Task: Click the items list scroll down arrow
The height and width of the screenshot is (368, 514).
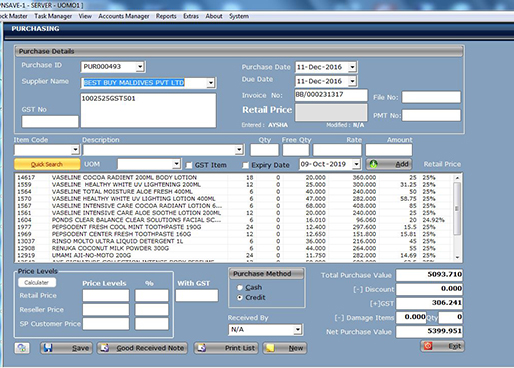Action: [457, 257]
